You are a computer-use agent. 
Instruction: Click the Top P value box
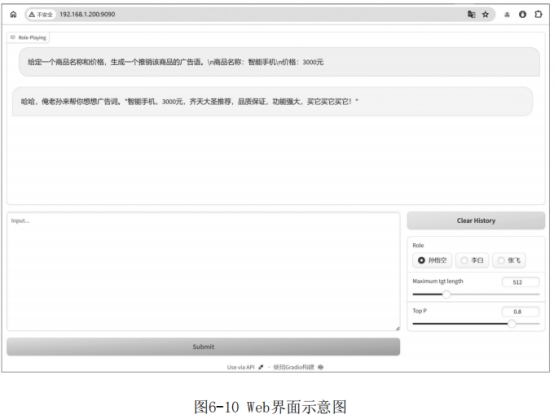(x=520, y=311)
